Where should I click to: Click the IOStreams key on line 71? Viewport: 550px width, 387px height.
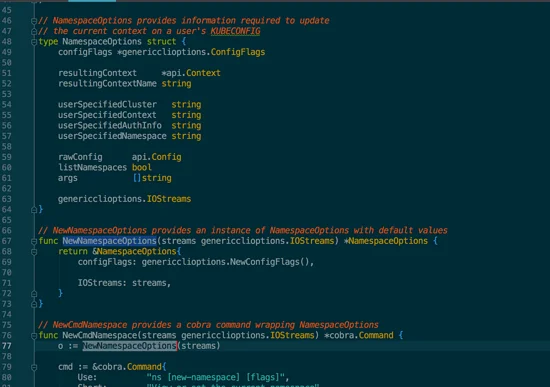pyautogui.click(x=100, y=283)
